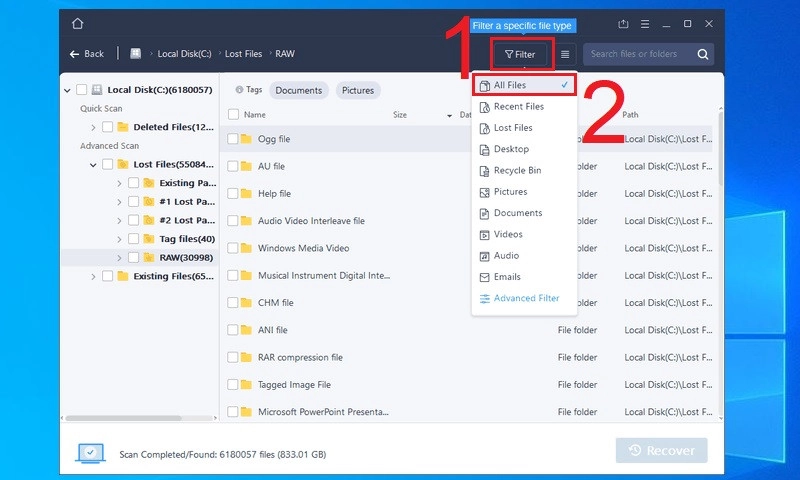Image resolution: width=800 pixels, height=480 pixels.
Task: Expand the Tag files(40) node
Action: coord(119,239)
